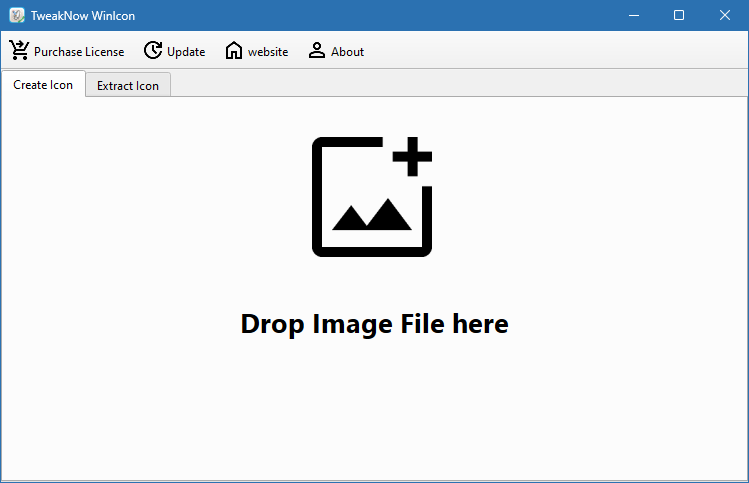Click the TweakNow WinIcon app icon in title bar

[16, 15]
